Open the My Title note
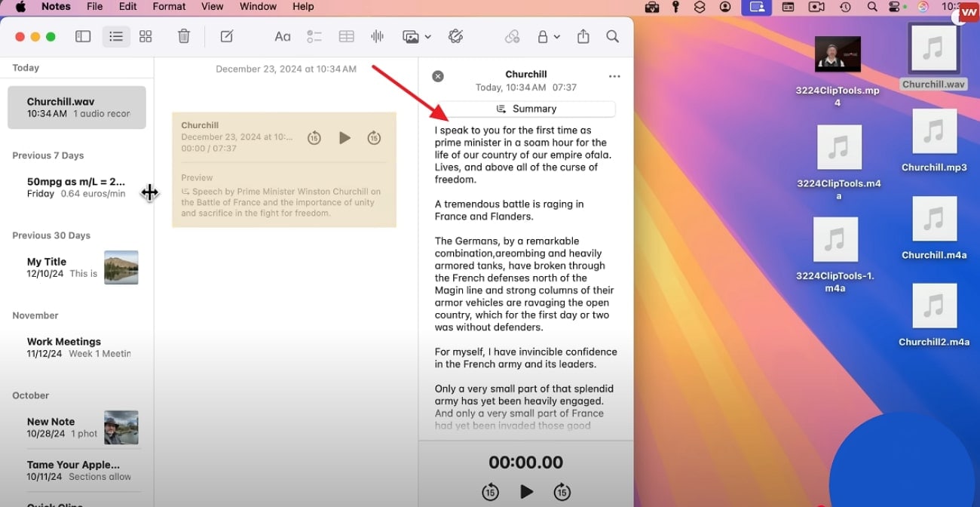Image resolution: width=980 pixels, height=507 pixels. point(77,267)
